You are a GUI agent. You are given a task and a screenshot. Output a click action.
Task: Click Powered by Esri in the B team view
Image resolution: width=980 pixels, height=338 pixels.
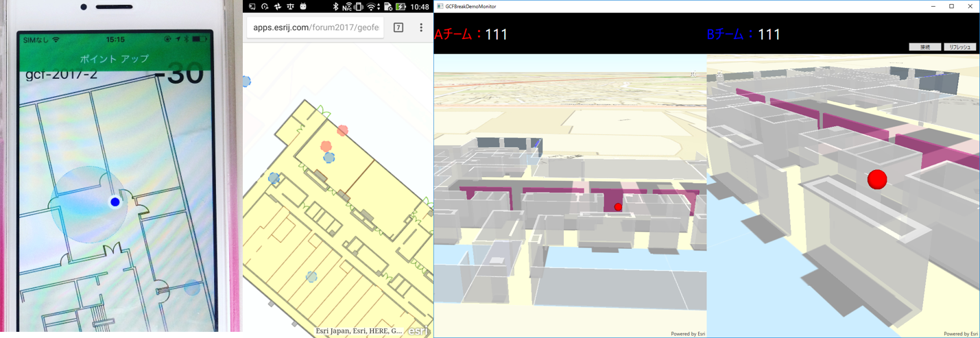point(961,334)
